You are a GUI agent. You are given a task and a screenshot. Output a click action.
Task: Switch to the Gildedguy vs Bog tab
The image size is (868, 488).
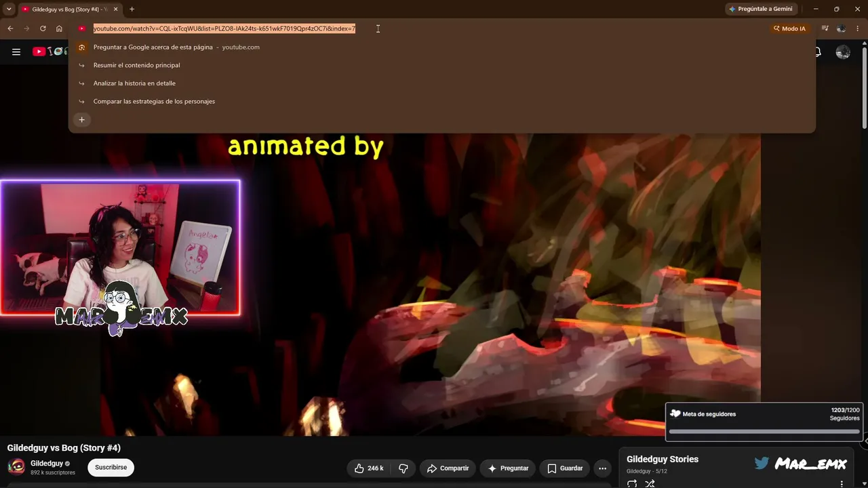(x=70, y=9)
